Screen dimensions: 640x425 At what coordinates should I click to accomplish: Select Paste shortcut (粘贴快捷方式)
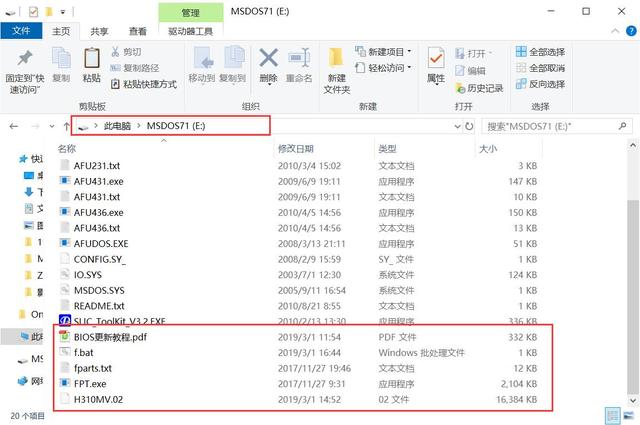(x=144, y=84)
